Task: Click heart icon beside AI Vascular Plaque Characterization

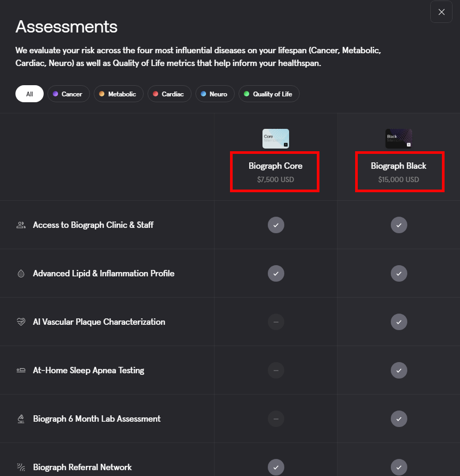Action: point(21,322)
